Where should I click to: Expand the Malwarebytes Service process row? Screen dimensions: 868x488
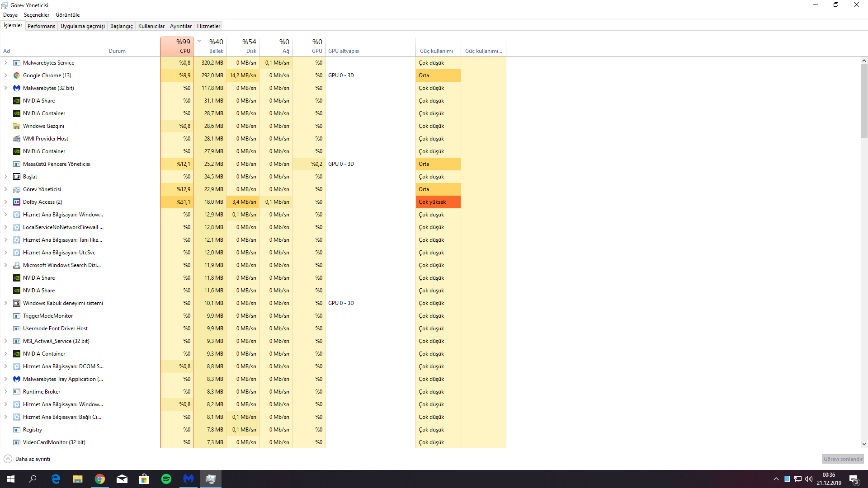tap(5, 63)
